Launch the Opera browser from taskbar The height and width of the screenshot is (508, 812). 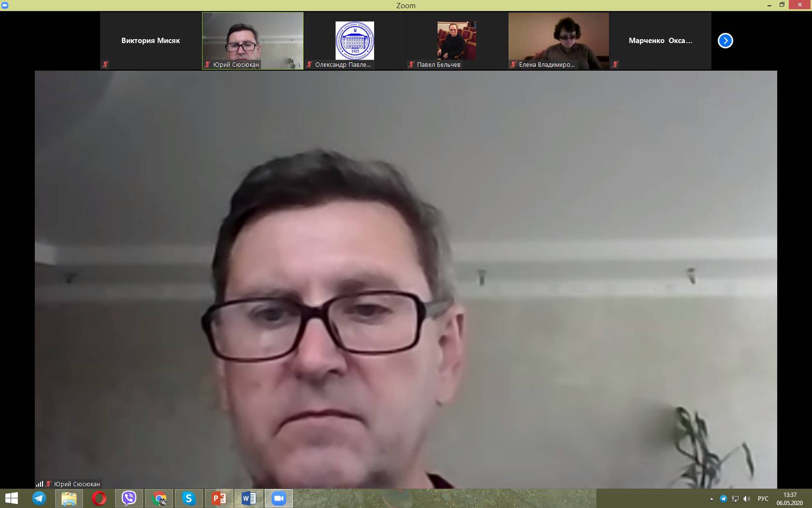pyautogui.click(x=99, y=498)
